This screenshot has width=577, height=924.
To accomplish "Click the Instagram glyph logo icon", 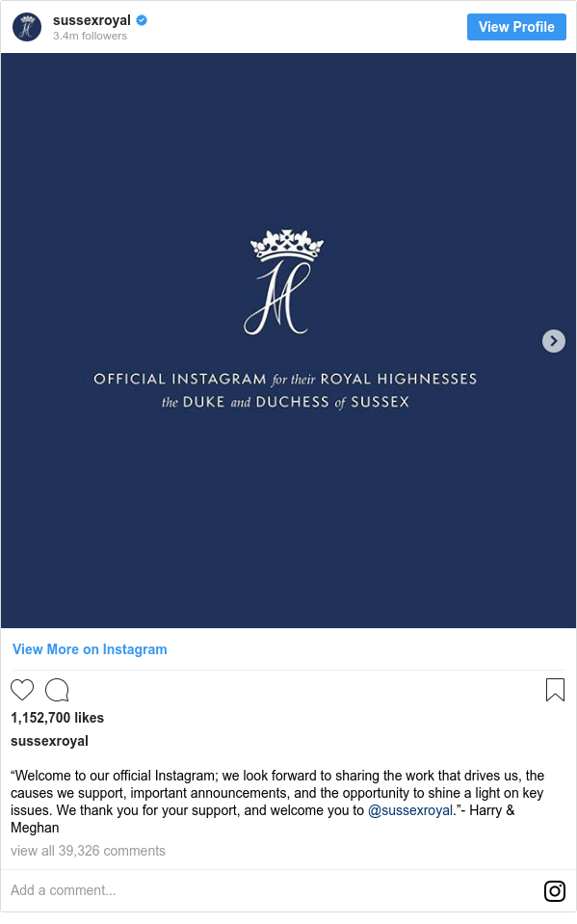I will [555, 891].
